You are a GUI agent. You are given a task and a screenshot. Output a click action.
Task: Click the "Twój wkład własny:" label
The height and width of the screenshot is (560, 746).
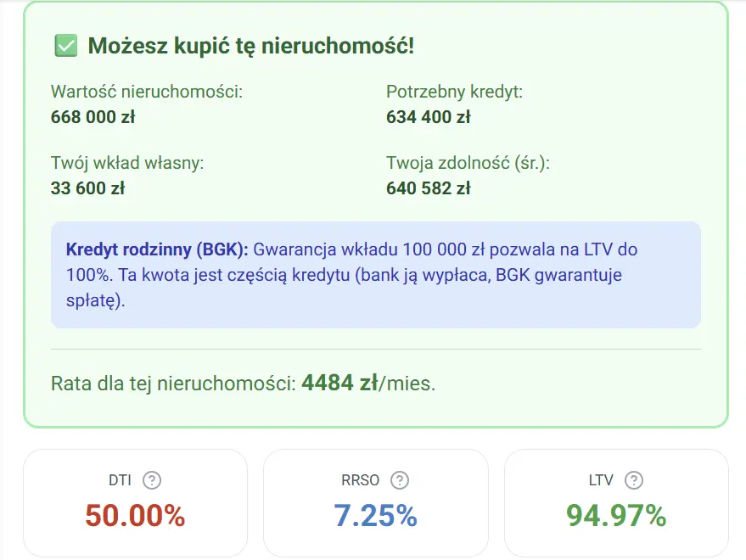click(127, 163)
